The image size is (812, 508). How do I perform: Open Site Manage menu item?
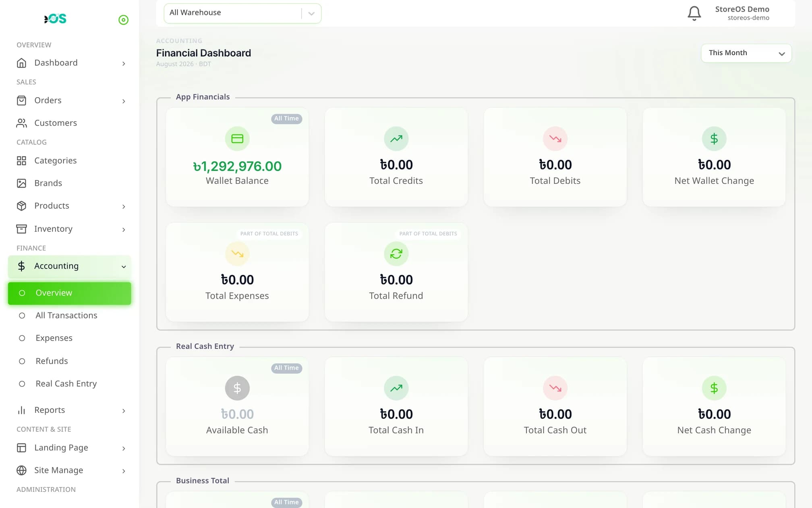(x=69, y=471)
